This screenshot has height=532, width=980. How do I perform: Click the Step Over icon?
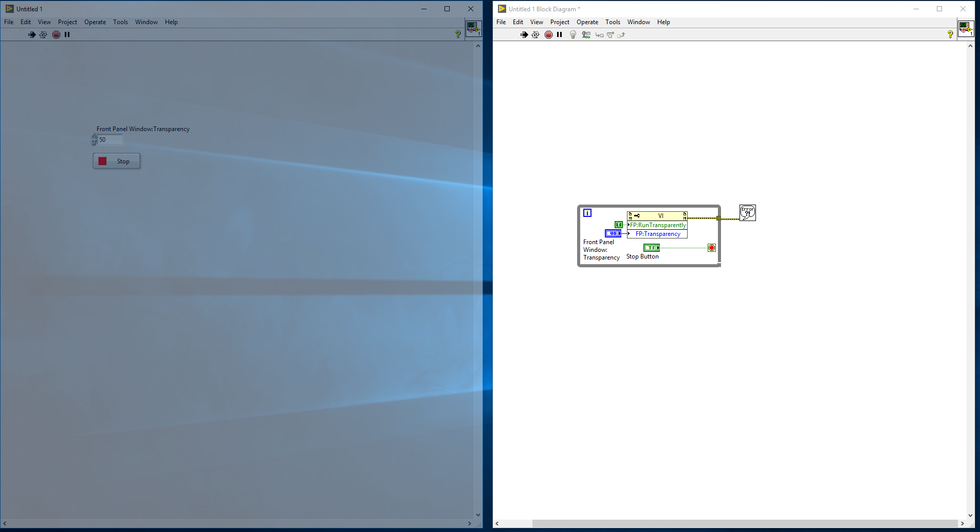[x=611, y=35]
